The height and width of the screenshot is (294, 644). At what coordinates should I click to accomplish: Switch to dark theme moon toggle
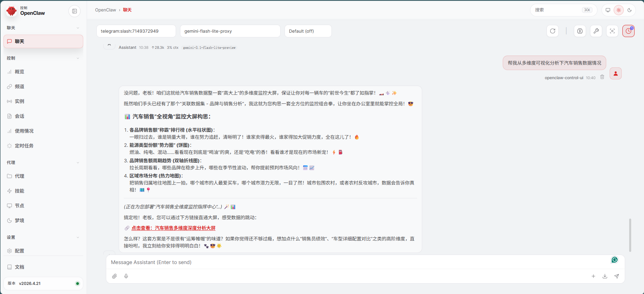click(629, 10)
